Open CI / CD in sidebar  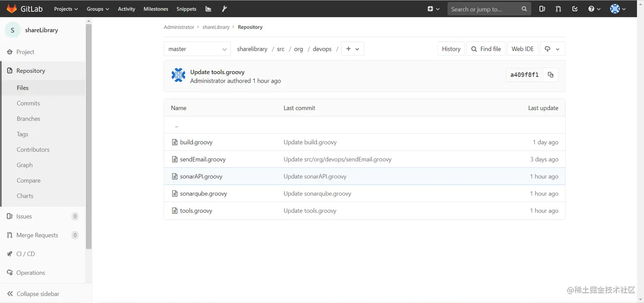[43, 254]
